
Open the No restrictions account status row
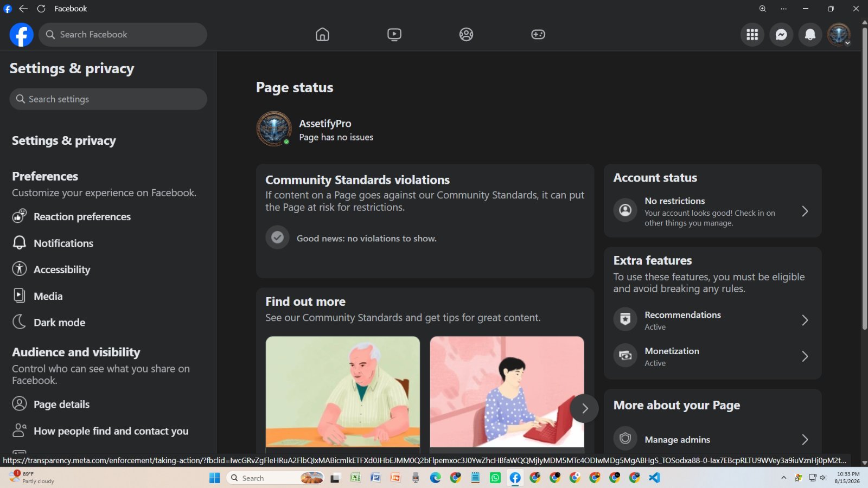[x=712, y=211]
